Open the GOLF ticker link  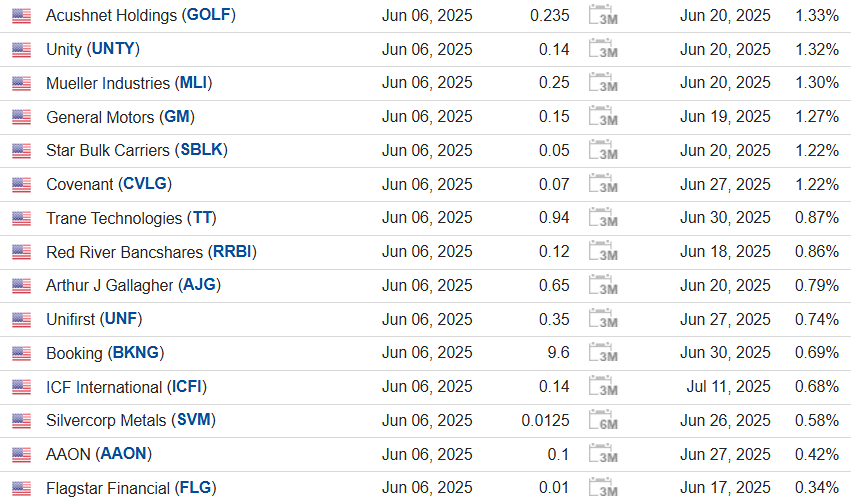pos(211,16)
